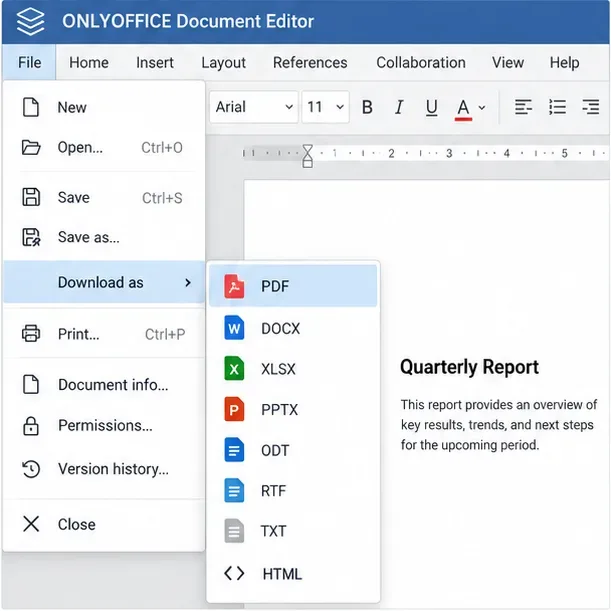Viewport: 611px width, 611px height.
Task: Click the HTML angle brackets icon
Action: tap(234, 573)
